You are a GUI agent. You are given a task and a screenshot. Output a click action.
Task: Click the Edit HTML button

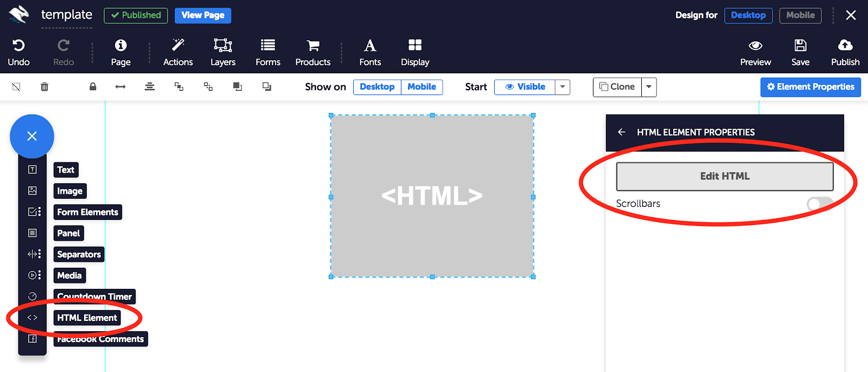[725, 176]
